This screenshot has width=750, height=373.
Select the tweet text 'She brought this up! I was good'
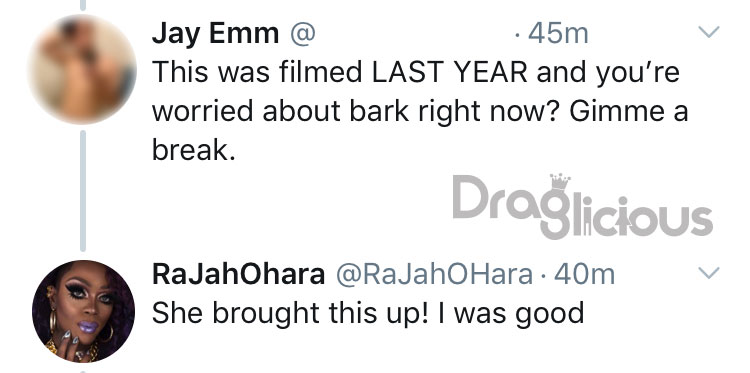tap(368, 314)
